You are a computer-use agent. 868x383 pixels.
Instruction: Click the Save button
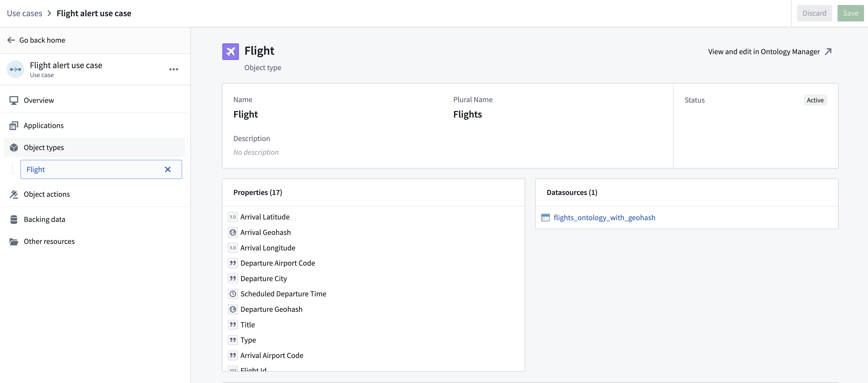point(851,13)
